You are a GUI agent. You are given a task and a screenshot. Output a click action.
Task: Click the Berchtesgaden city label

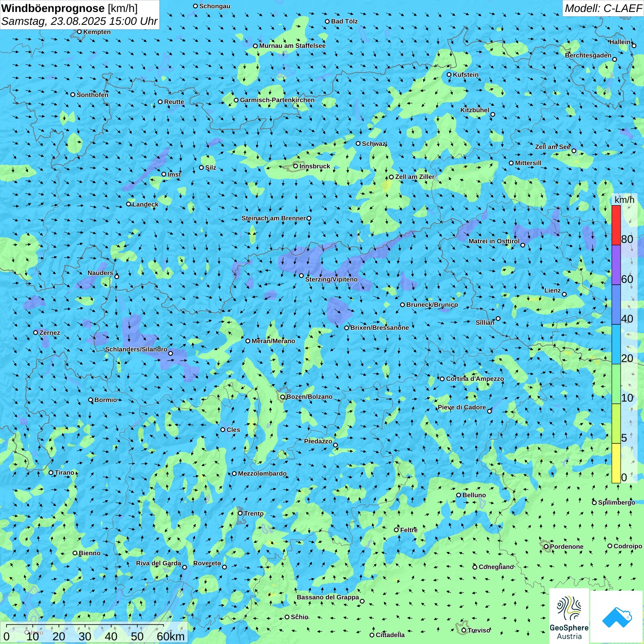click(588, 55)
